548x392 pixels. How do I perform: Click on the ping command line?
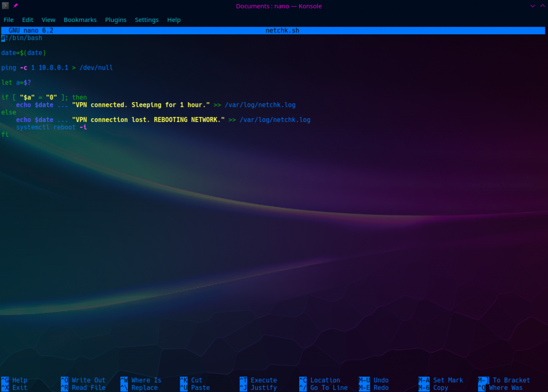pyautogui.click(x=57, y=68)
